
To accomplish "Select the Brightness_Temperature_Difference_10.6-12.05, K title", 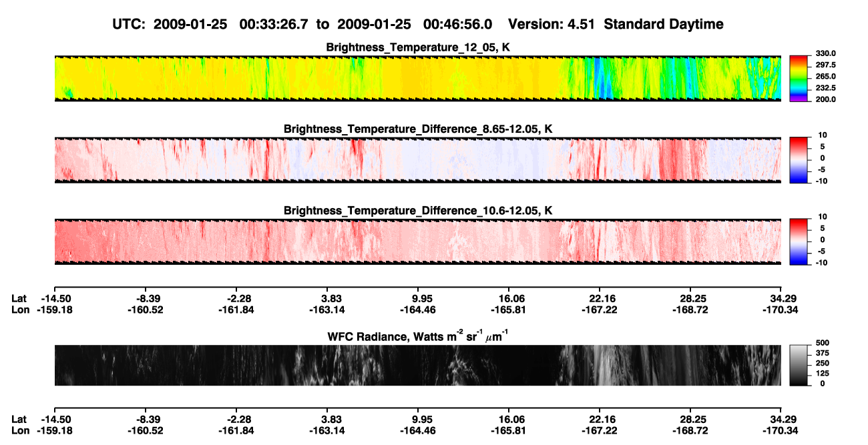I will point(418,210).
